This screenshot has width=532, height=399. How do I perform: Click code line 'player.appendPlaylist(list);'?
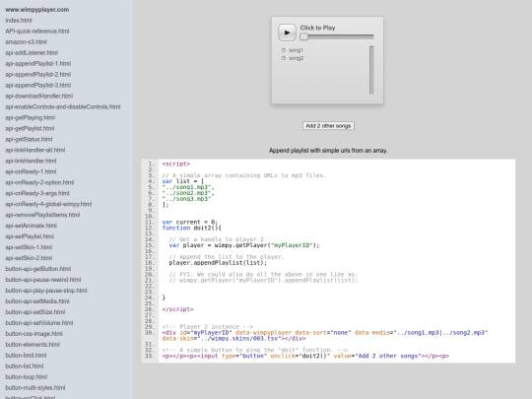tap(218, 263)
